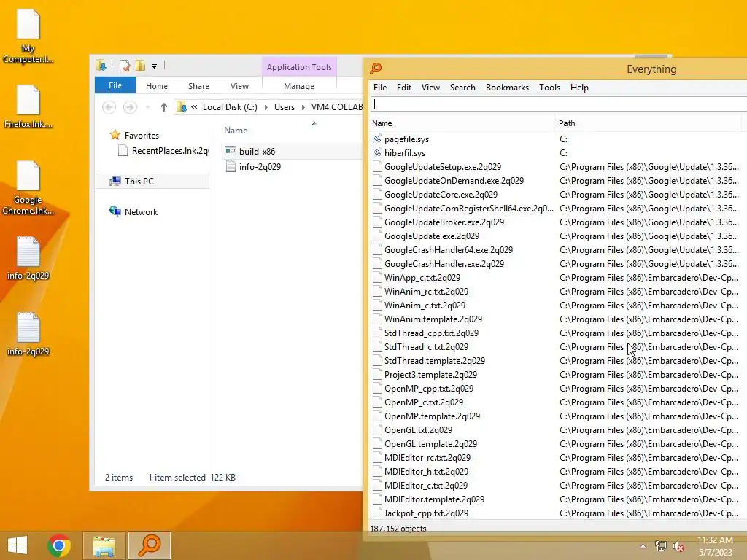Switch to Share ribbon tab
Image resolution: width=747 pixels, height=560 pixels.
[x=198, y=86]
